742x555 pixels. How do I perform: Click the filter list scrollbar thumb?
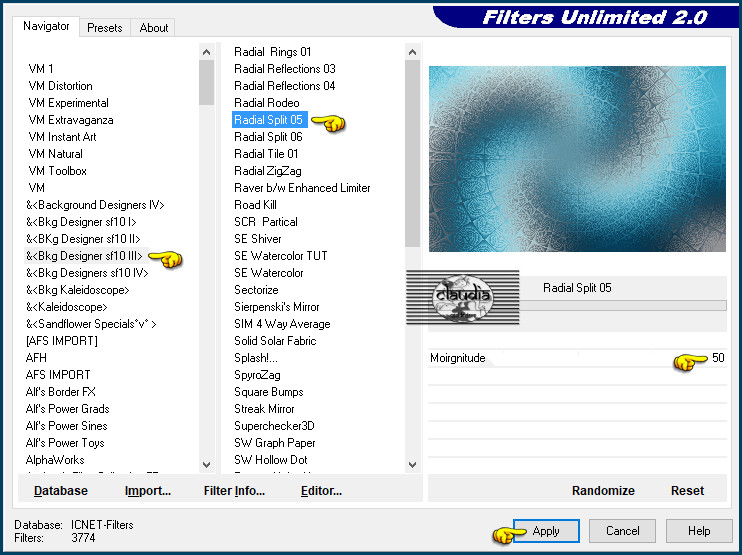(x=413, y=153)
